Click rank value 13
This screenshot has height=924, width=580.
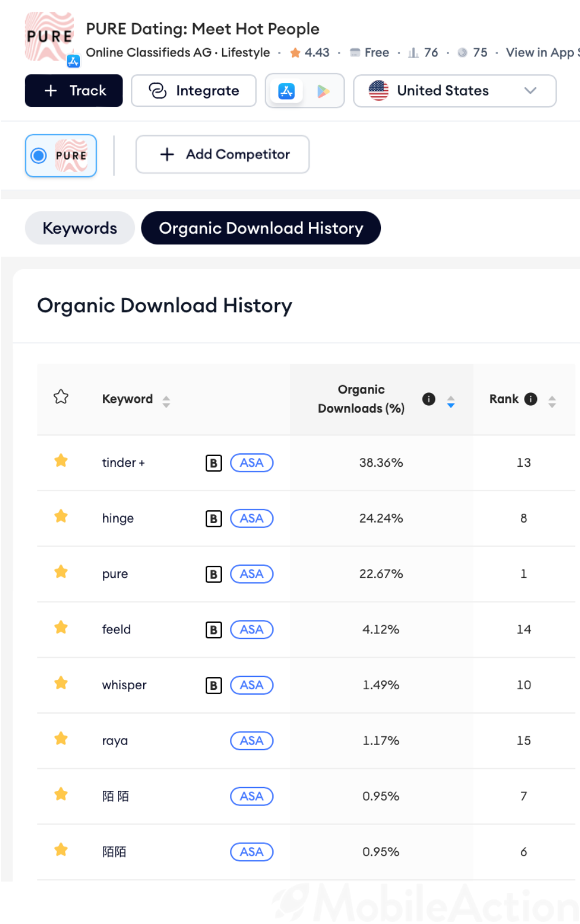pos(524,463)
